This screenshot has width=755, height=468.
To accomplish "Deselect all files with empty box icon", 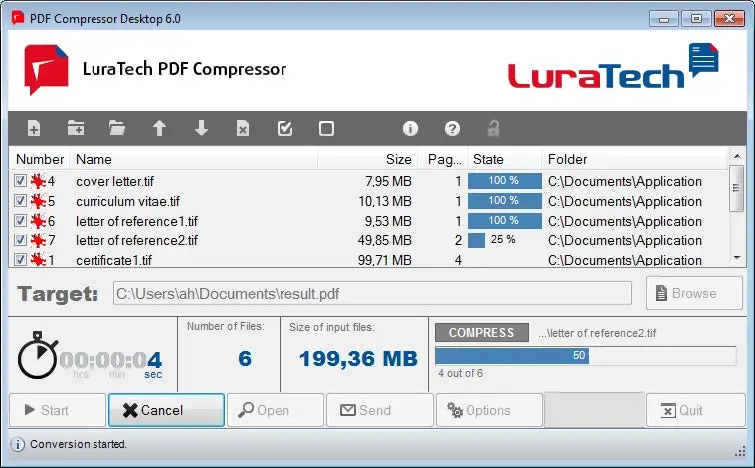I will point(326,129).
